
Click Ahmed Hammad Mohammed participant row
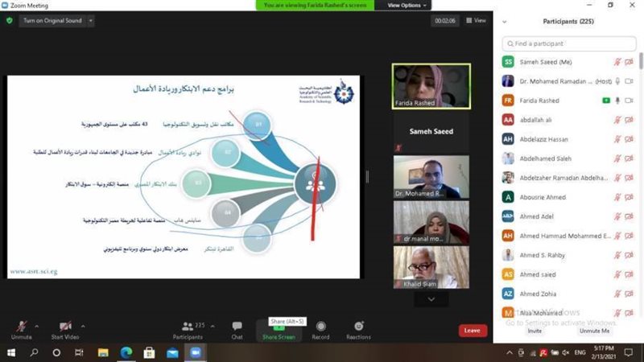(x=569, y=236)
